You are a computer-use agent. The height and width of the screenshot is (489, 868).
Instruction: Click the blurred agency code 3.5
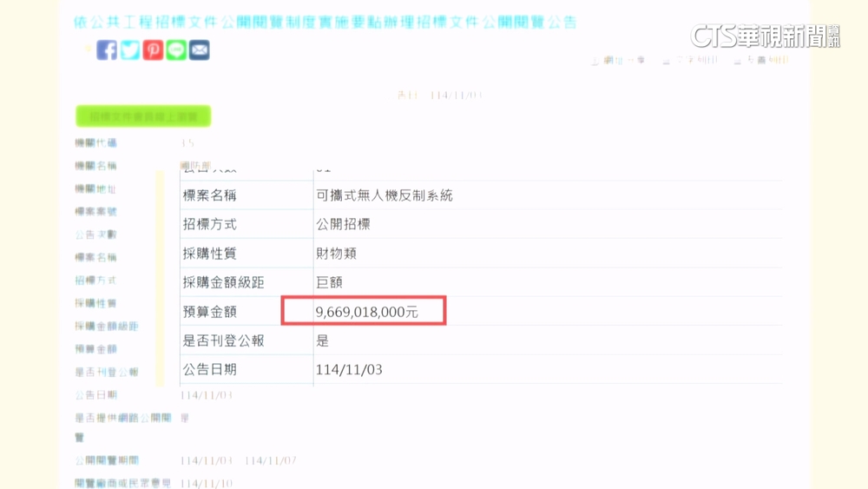[187, 143]
